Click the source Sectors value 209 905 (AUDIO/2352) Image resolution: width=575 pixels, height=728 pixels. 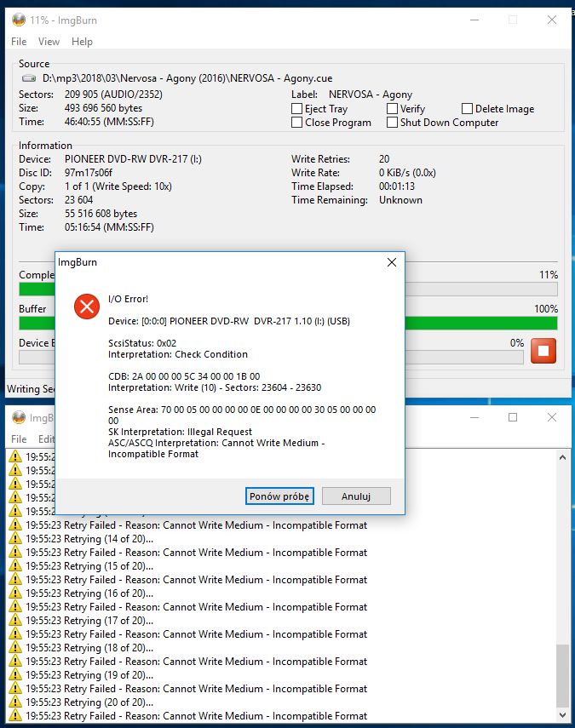point(113,95)
